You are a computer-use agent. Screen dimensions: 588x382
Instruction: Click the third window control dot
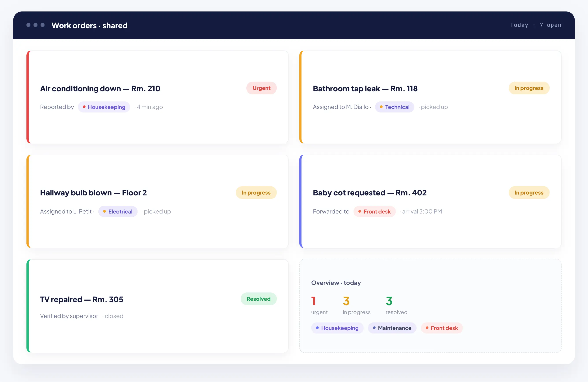pyautogui.click(x=43, y=25)
